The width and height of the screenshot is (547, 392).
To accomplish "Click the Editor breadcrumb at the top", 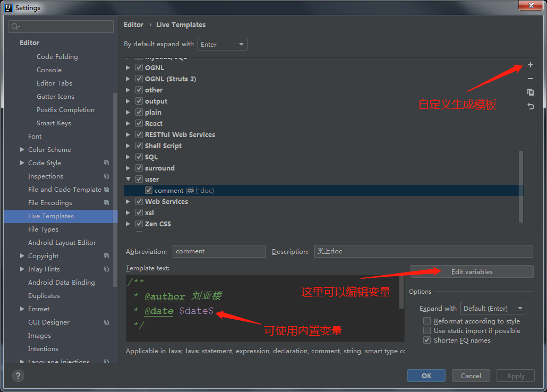I will (133, 24).
